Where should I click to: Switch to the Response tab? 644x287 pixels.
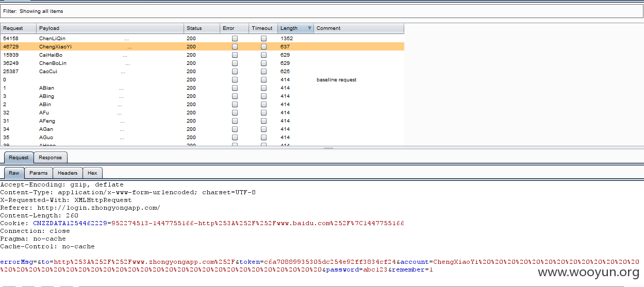coord(50,158)
